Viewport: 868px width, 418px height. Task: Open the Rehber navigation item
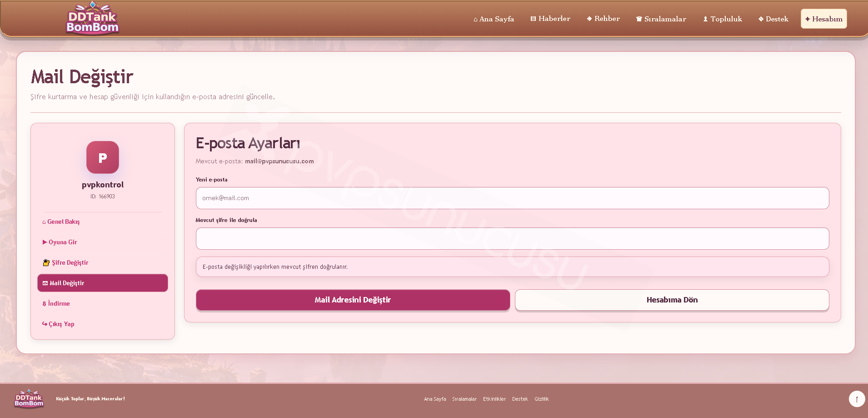pyautogui.click(x=603, y=19)
